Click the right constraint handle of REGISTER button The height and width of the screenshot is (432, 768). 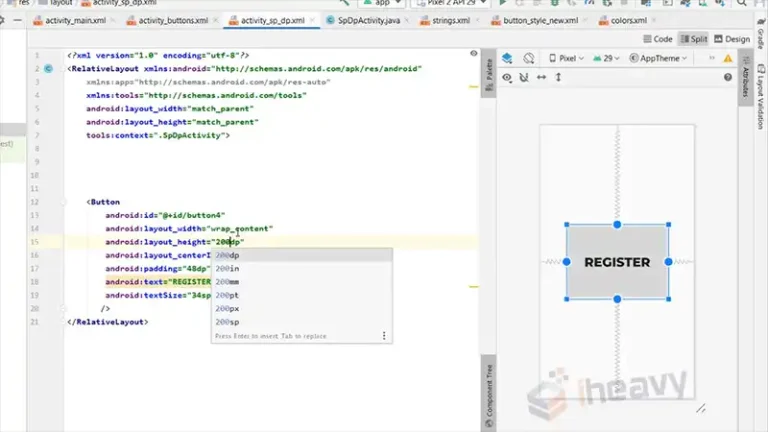669,262
